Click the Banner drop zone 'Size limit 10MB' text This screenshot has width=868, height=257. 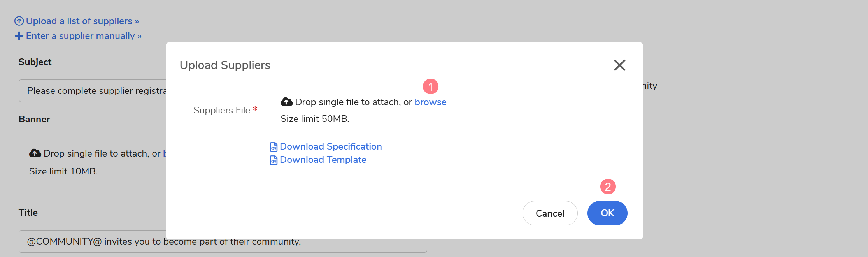point(63,171)
